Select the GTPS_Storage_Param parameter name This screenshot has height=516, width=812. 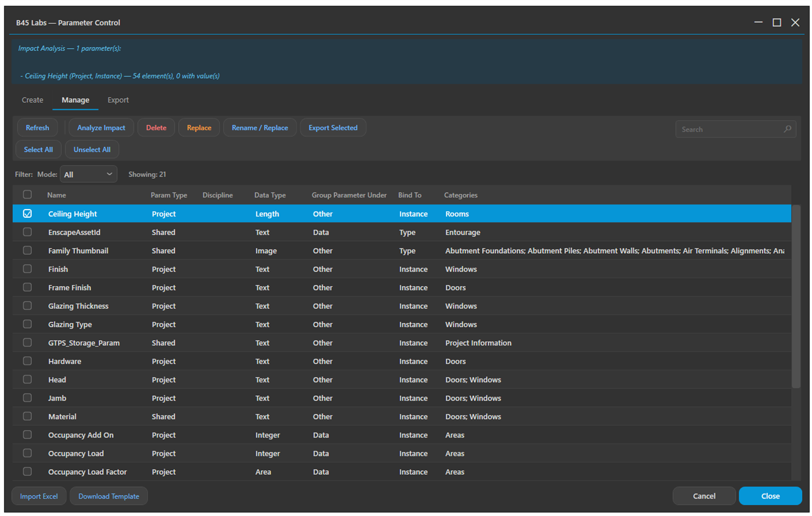point(84,343)
